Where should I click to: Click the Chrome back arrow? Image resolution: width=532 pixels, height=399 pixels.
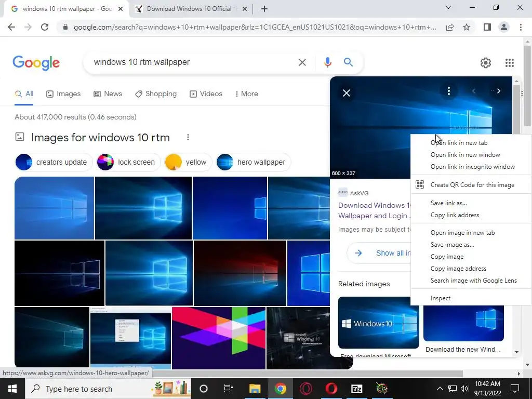coord(11,27)
